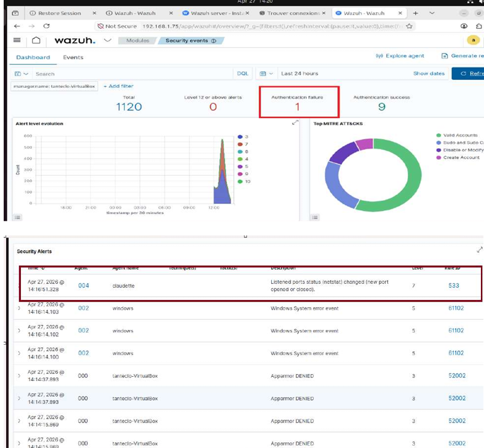Click the Security events info icon
This screenshot has width=484, height=448.
tap(213, 41)
